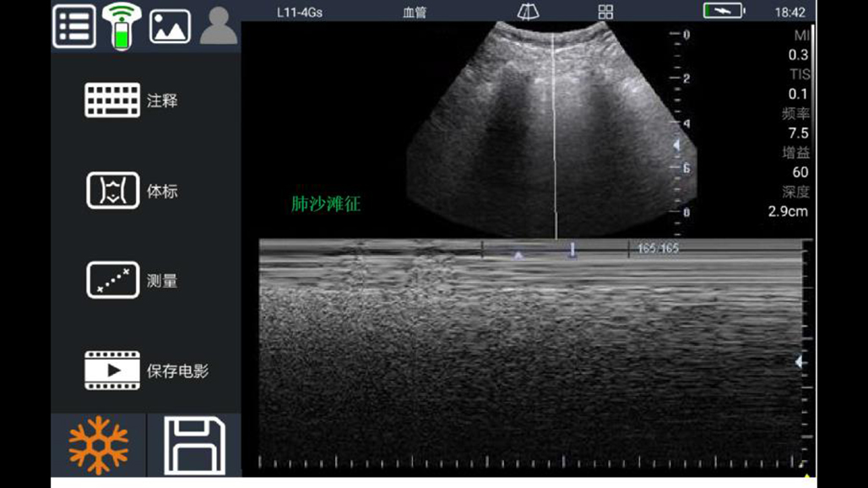Toggle freeze with the orange snowflake
Screen dimensions: 868x488
pos(99,445)
